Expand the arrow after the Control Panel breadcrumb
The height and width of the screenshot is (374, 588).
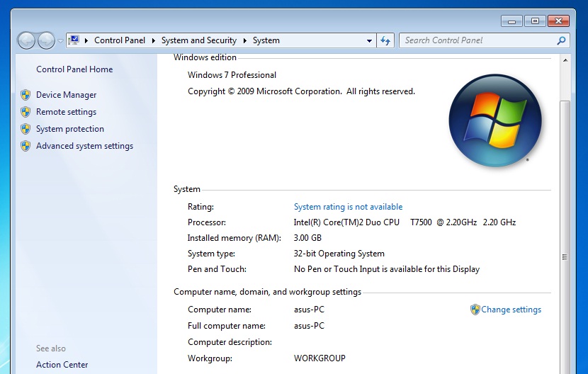(x=154, y=40)
